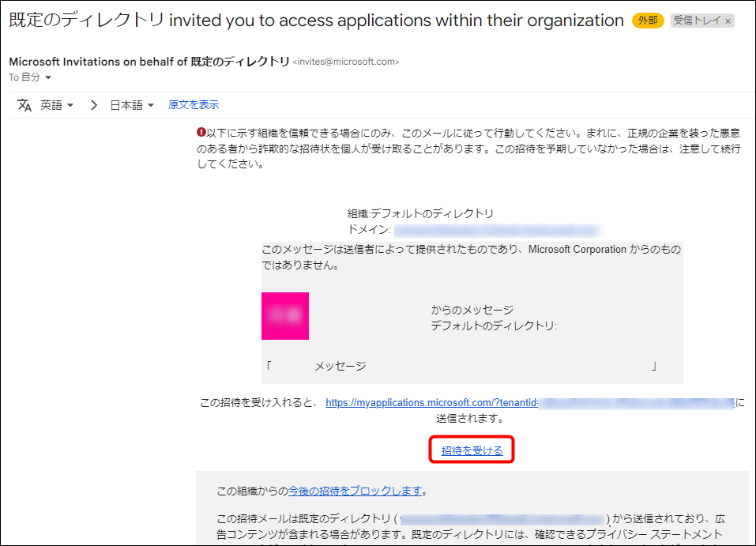Click the sender name Microsoft Invitations on behalf of
Viewport: 756px width, 546px height.
pos(98,62)
